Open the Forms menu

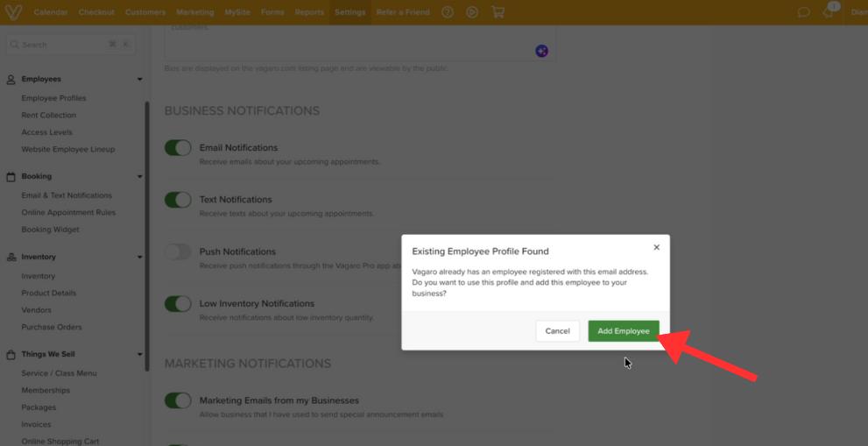(x=272, y=12)
